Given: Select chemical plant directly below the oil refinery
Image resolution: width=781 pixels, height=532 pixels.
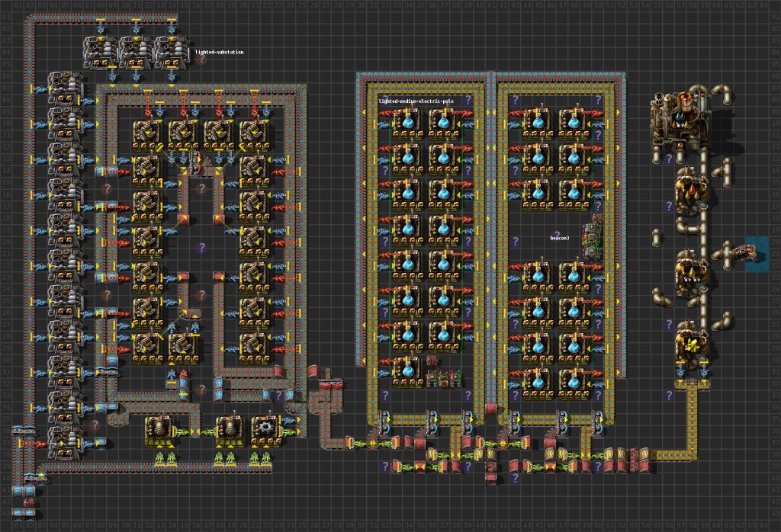Looking at the screenshot, I should [x=692, y=191].
